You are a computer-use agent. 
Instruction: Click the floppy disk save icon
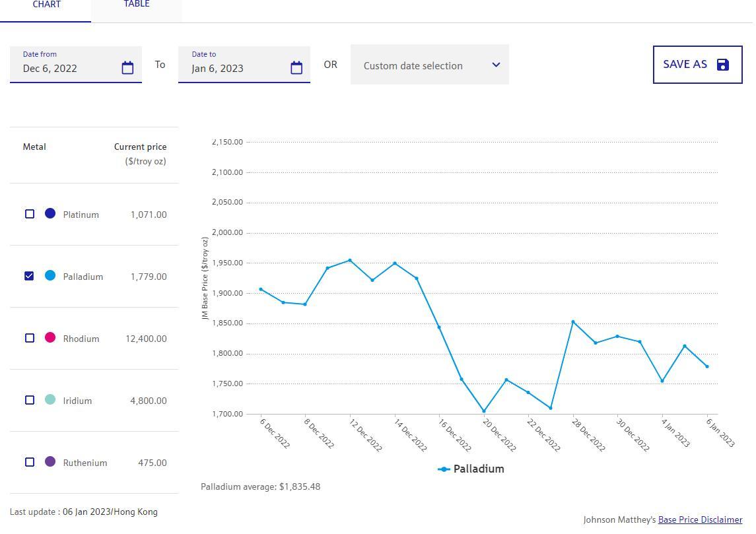click(723, 65)
